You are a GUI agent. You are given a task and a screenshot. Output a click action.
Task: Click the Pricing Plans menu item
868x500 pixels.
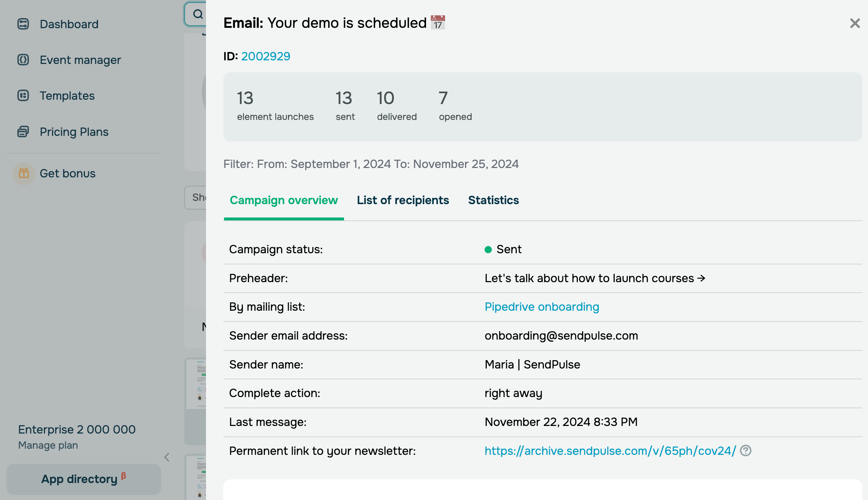[x=74, y=132]
